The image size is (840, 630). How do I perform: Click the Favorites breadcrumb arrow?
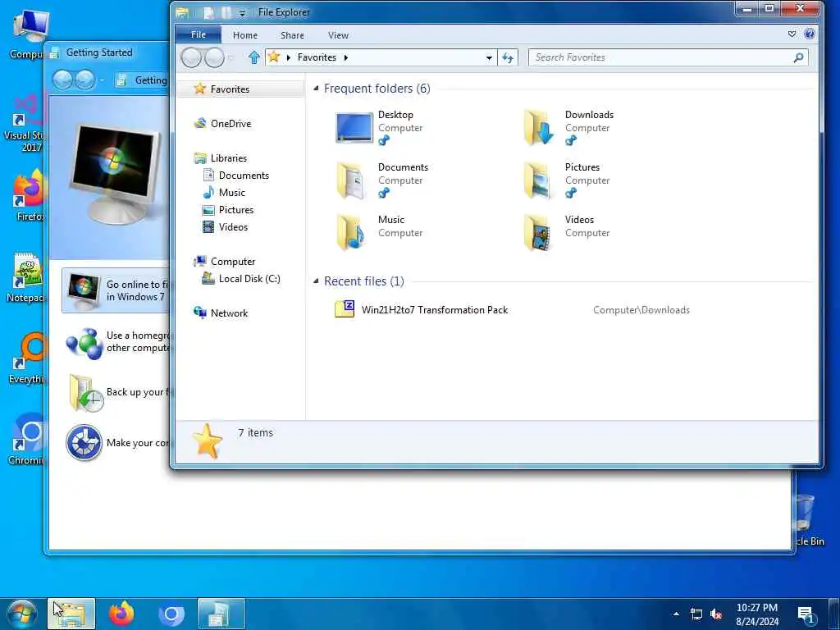point(345,57)
